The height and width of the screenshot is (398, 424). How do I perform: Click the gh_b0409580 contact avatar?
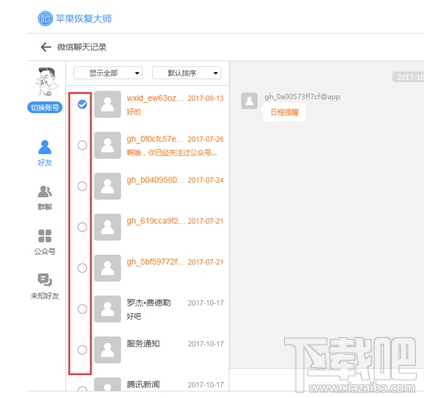107,186
